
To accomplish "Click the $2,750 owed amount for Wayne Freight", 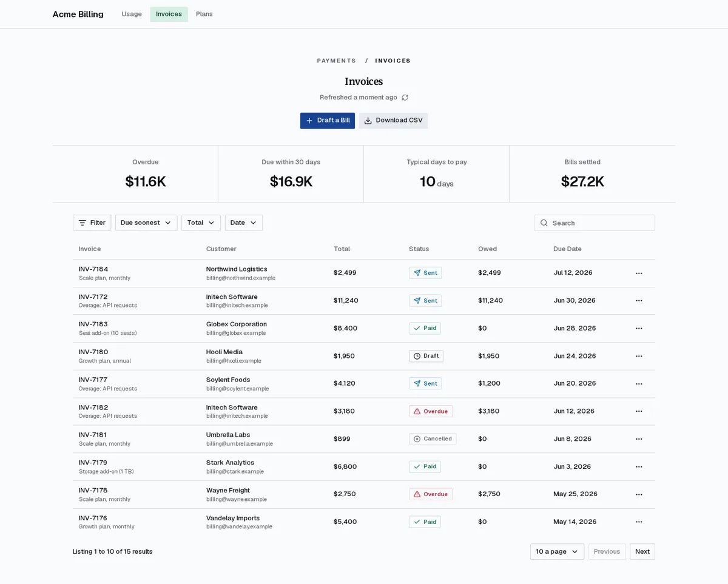I will (489, 494).
